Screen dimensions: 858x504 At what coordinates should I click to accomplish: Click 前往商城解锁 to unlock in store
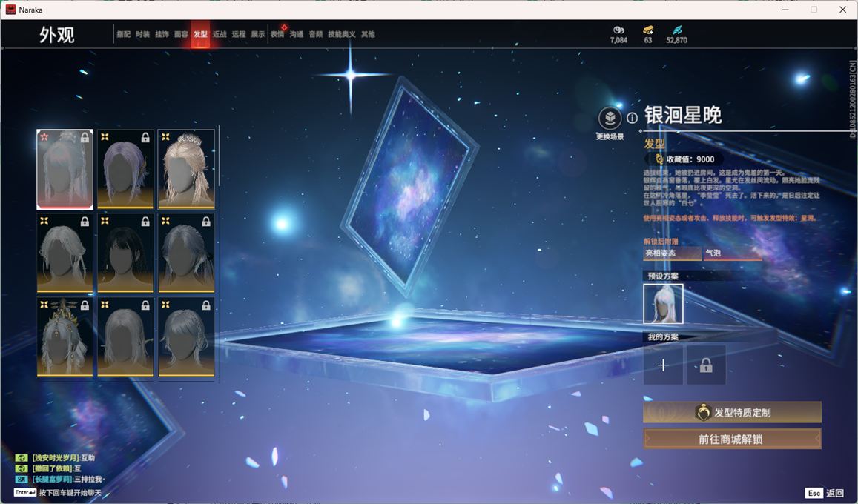point(732,439)
